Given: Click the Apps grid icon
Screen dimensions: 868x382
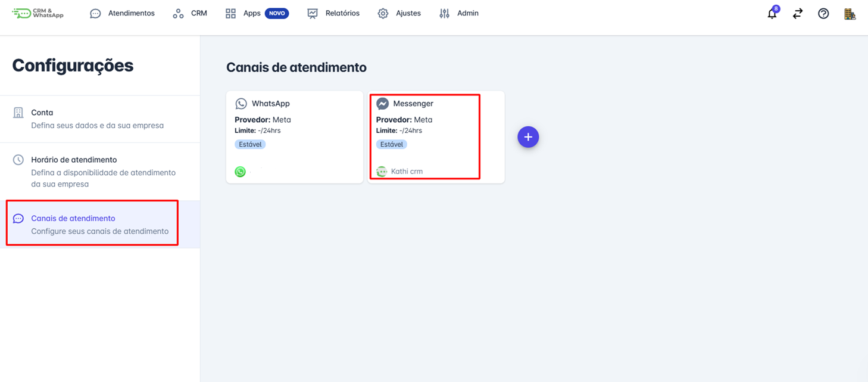Looking at the screenshot, I should 230,13.
